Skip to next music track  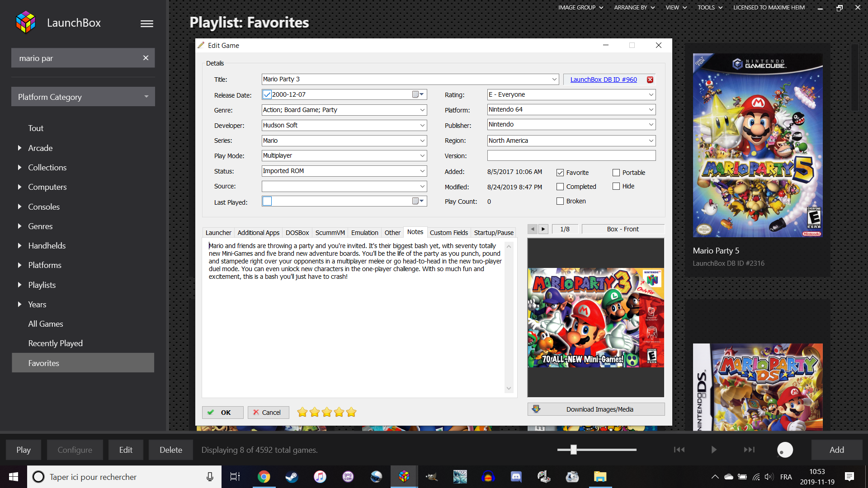click(749, 450)
